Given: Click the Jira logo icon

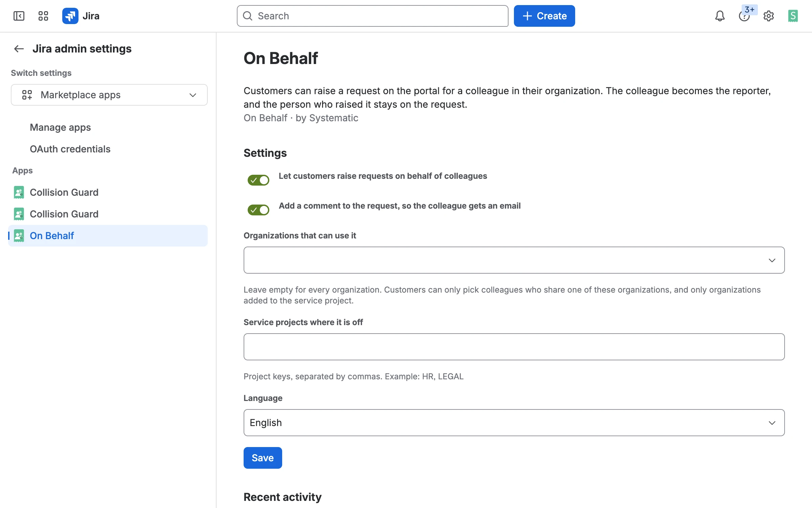Looking at the screenshot, I should (70, 16).
